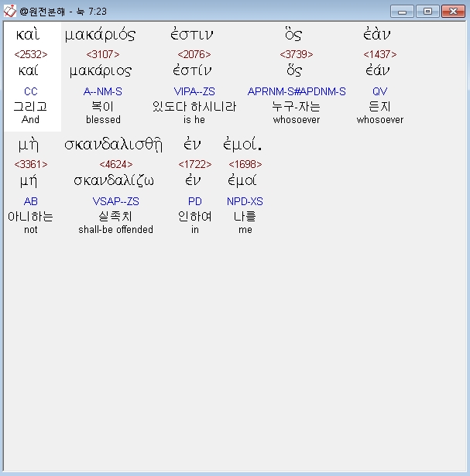The width and height of the screenshot is (470, 476).
Task: Minimize the 원전분해 window
Action: point(402,12)
